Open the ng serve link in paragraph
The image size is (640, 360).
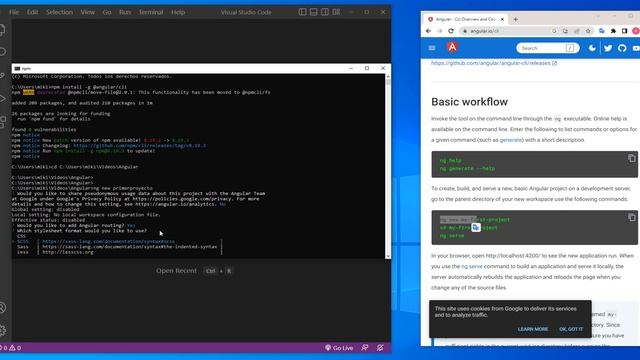point(472,267)
